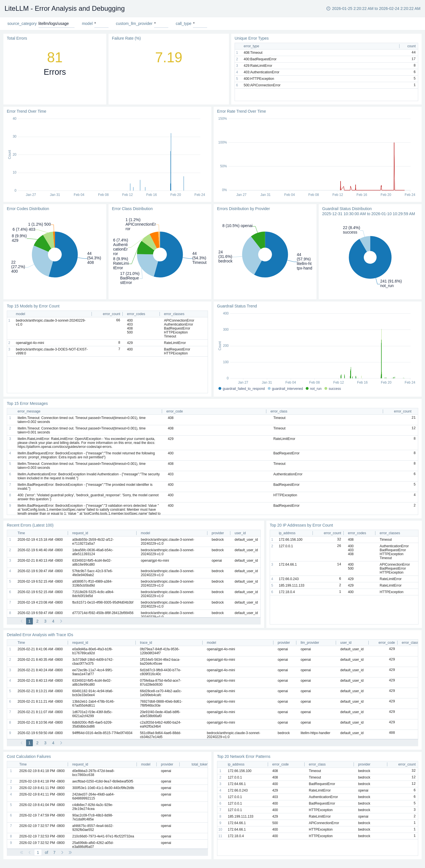Click the litellm-httpx-handler llm_provider cell
The image size is (425, 868).
(315, 733)
